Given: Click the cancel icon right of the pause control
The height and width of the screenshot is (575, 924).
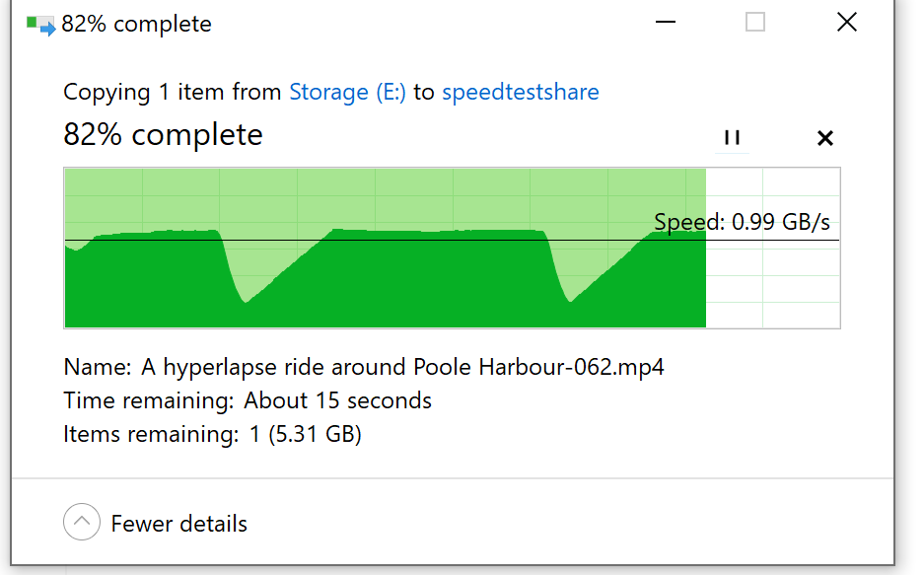Looking at the screenshot, I should click(x=824, y=138).
